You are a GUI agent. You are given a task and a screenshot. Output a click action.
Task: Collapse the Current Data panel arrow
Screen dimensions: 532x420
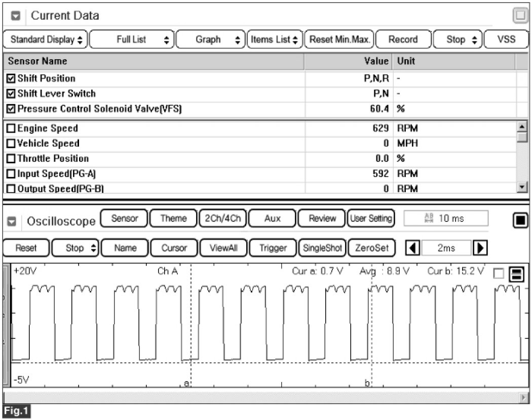[16, 16]
